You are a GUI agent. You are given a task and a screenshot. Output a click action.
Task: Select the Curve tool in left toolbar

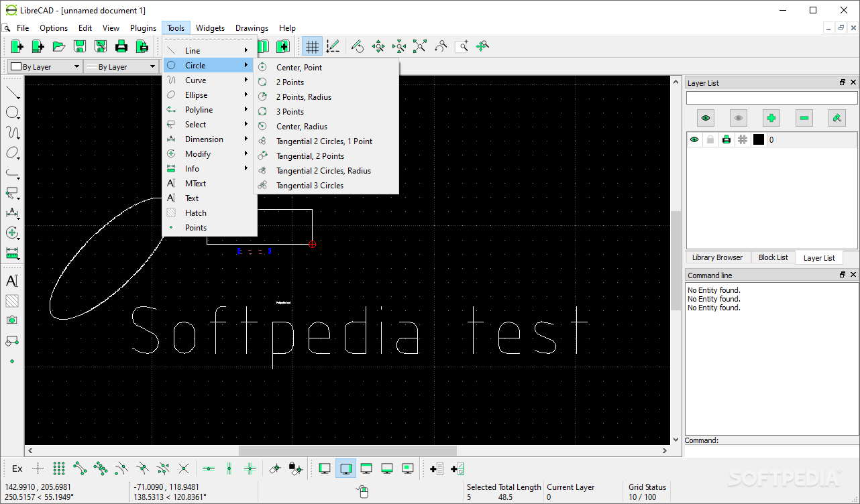pos(13,132)
